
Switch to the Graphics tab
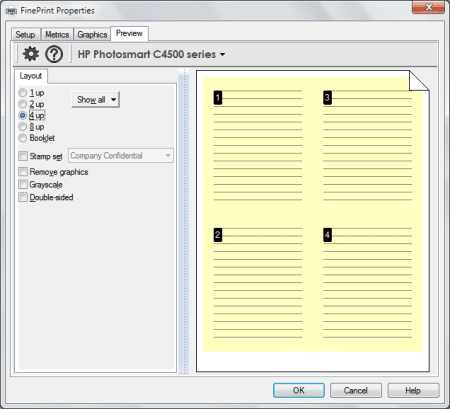point(92,34)
